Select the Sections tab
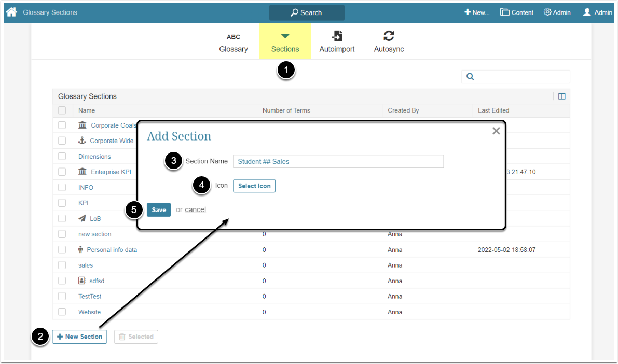The height and width of the screenshot is (364, 618). 285,41
